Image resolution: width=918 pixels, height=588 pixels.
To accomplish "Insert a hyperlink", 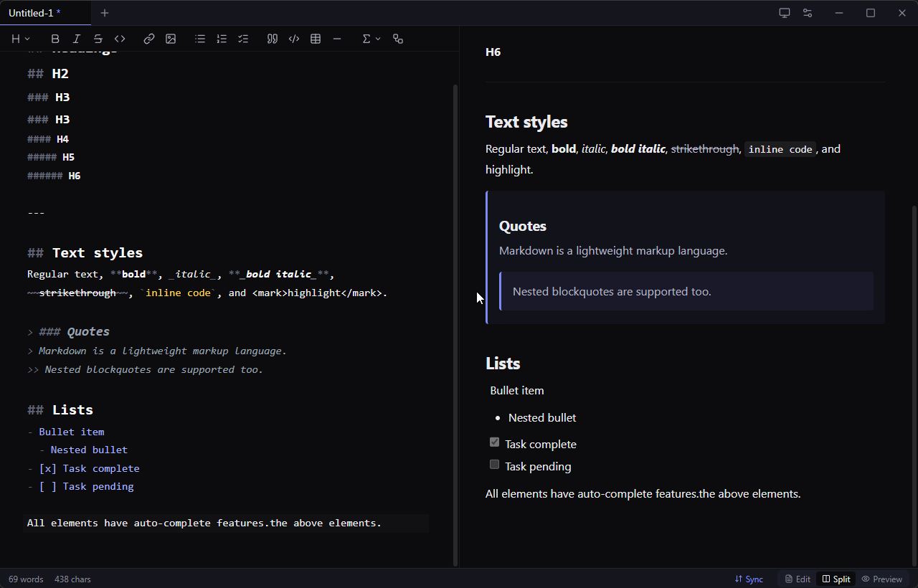I will (149, 39).
